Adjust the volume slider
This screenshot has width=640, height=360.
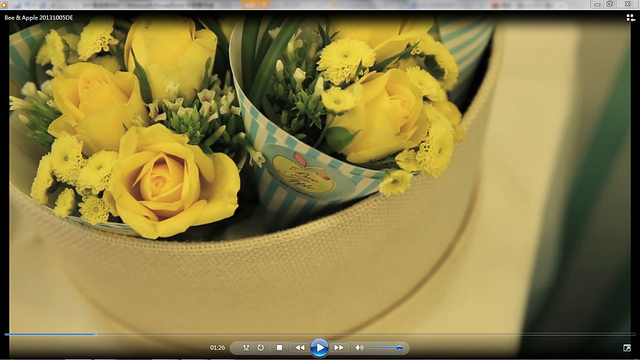[x=387, y=348]
